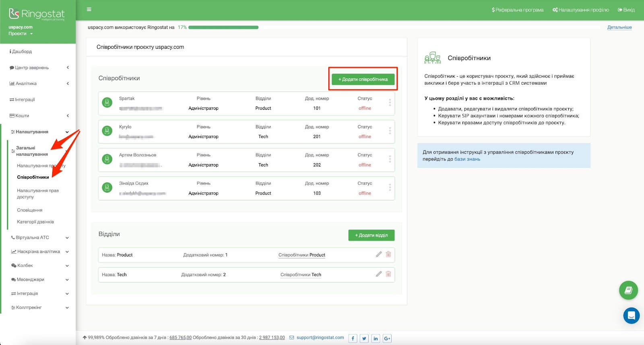Viewport: 644px width, 345px height.
Task: Click Артем Волозньов's avatar icon
Action: tap(107, 159)
